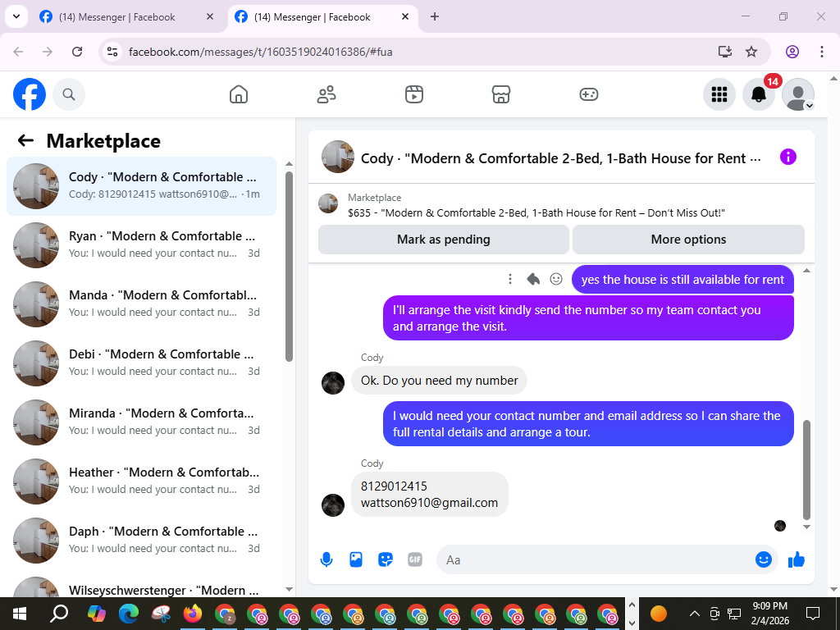Bookmark this page with the star
The height and width of the screenshot is (630, 840).
(751, 52)
